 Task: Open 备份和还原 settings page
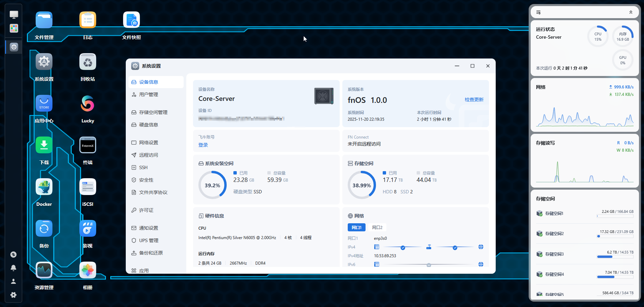click(156, 253)
